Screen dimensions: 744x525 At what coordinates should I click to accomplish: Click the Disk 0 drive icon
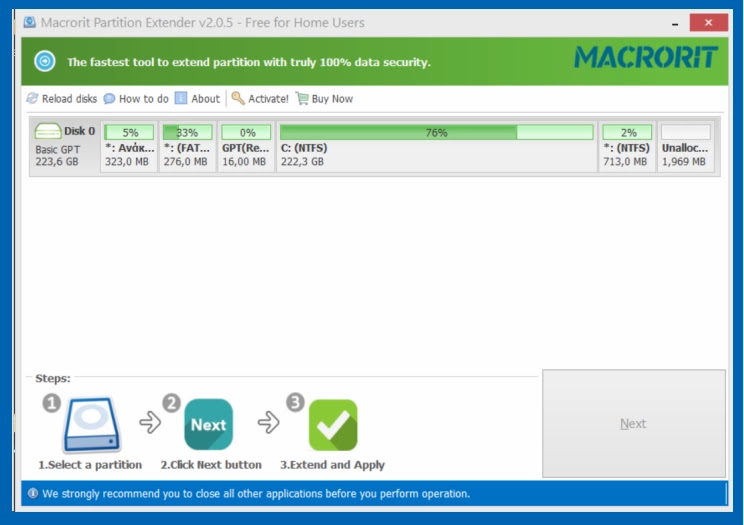[48, 131]
